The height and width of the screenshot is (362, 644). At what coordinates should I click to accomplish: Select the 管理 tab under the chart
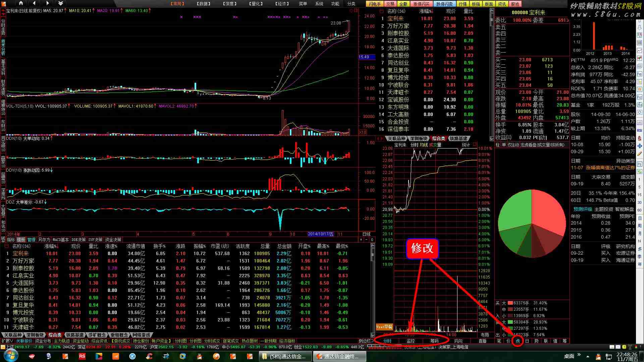click(x=31, y=240)
